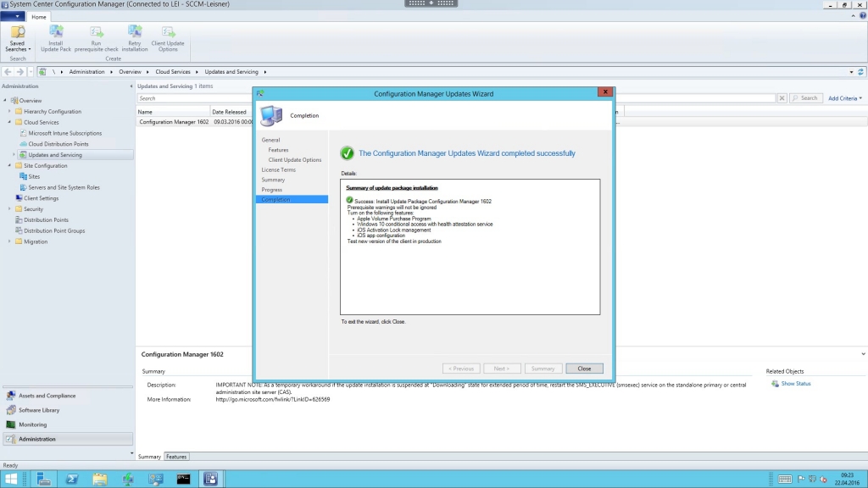Launch PowerShell from the taskbar
This screenshot has width=868, height=488.
(72, 480)
